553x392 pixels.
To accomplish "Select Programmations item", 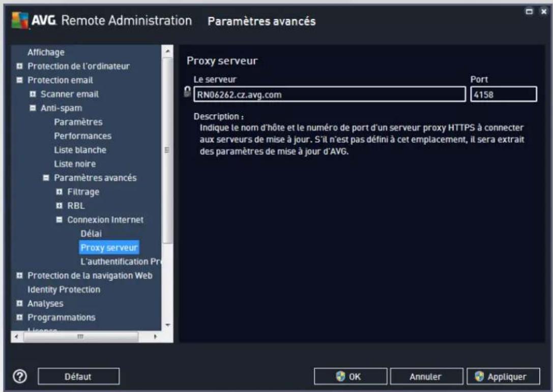I will (62, 317).
